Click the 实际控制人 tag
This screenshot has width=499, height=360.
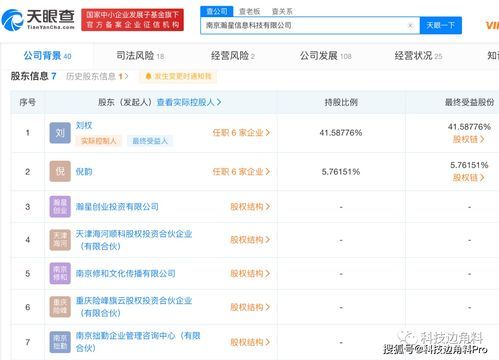(99, 141)
